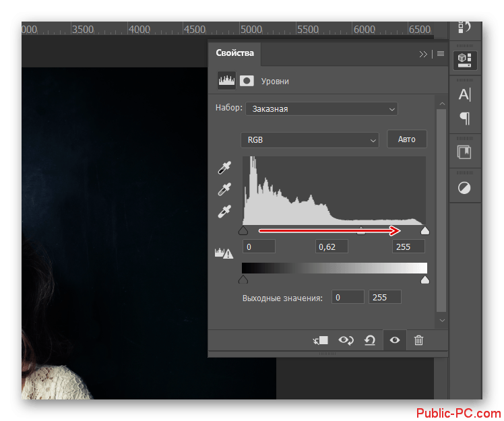Open the RGB channel dropdown

309,140
